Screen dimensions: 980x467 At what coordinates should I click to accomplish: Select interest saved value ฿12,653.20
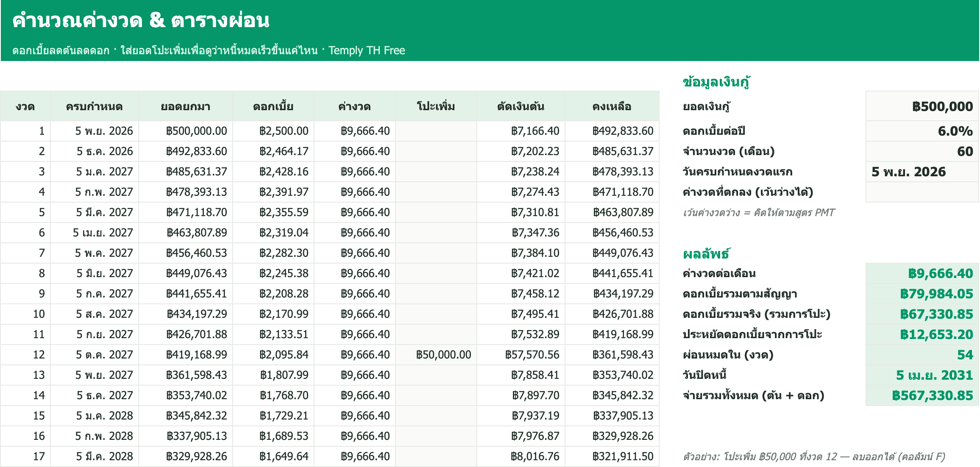click(922, 334)
